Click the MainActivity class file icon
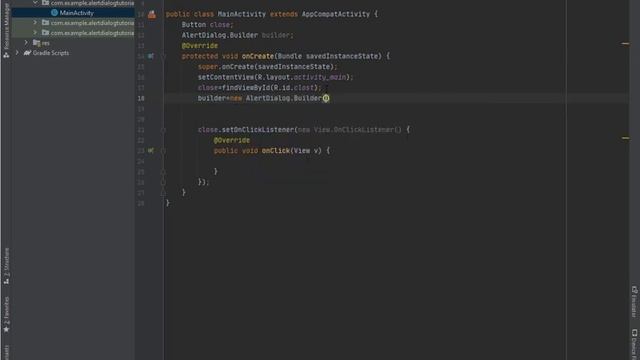 (x=54, y=13)
